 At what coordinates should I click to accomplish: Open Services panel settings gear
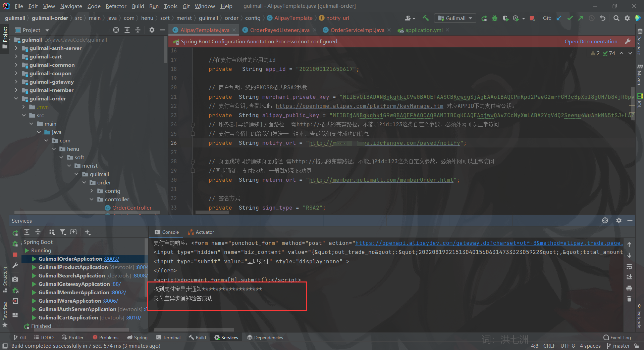619,220
